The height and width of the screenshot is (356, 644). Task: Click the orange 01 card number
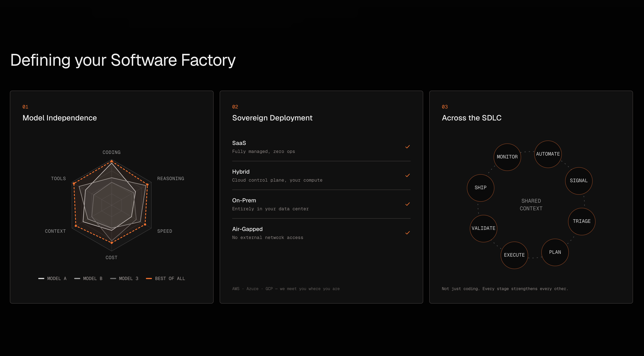pos(25,107)
